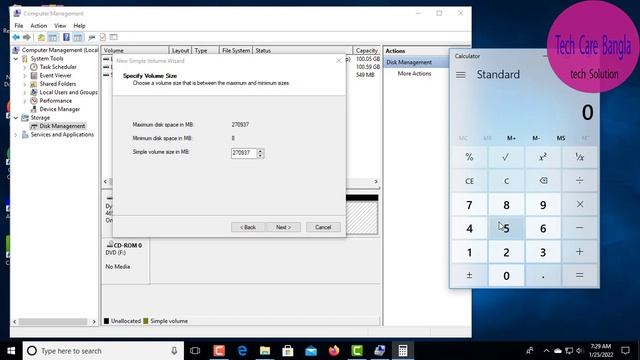The width and height of the screenshot is (640, 360).
Task: Click the minus key in Calculator
Action: click(580, 228)
